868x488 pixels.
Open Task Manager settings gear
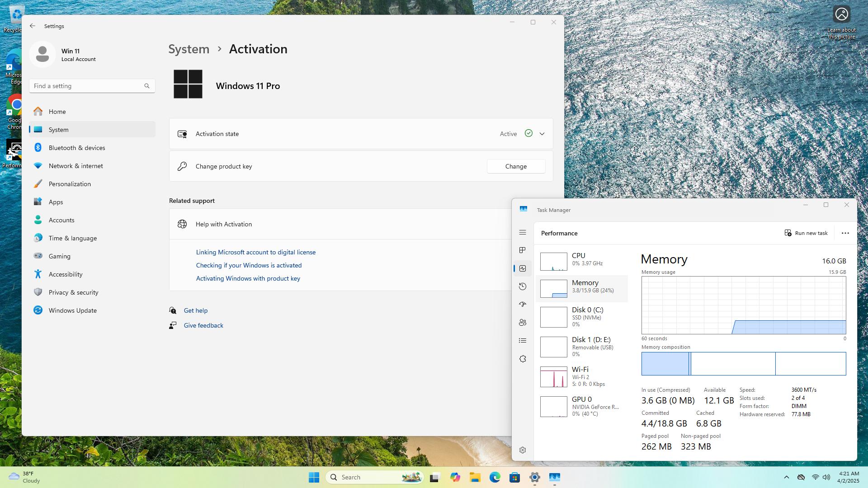click(523, 450)
